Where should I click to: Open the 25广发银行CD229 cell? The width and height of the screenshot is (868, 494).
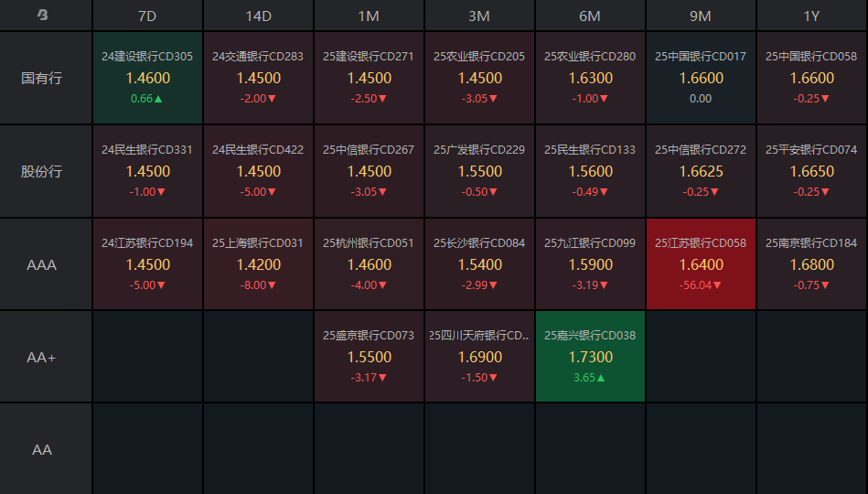tap(479, 171)
